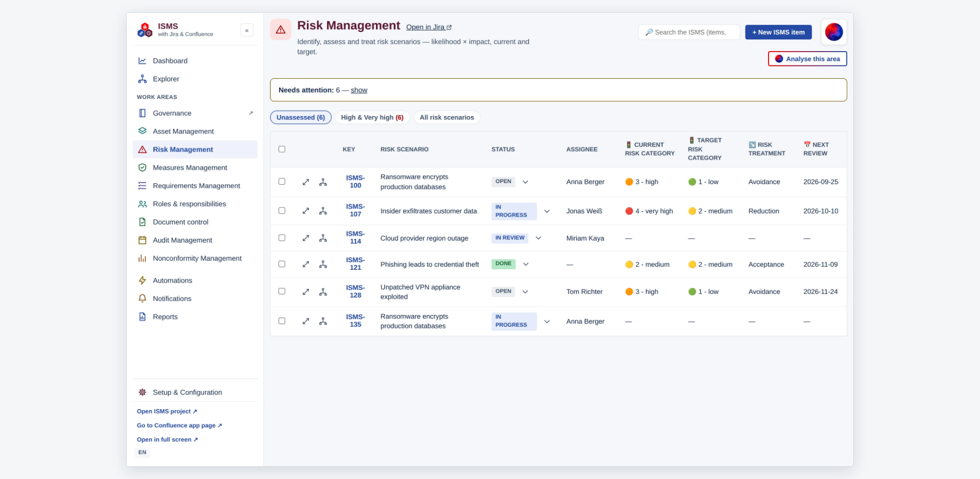Open Audit Management in the sidebar
This screenshot has height=479, width=980.
pyautogui.click(x=195, y=240)
